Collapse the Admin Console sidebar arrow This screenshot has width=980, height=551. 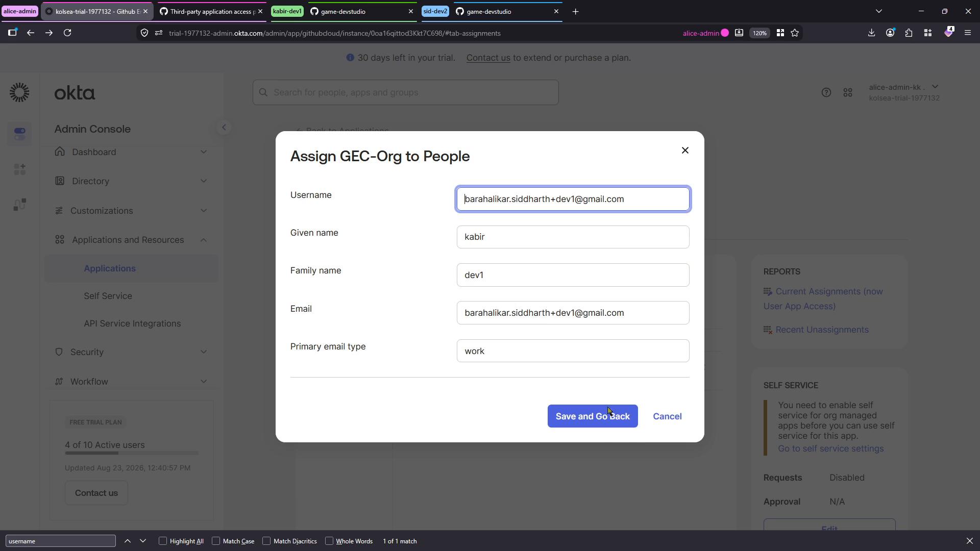click(x=224, y=128)
